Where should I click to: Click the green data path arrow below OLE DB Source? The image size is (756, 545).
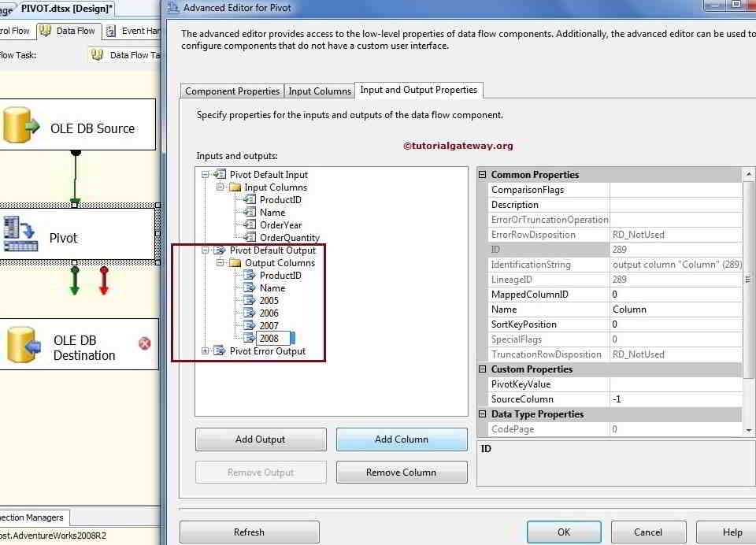pos(75,181)
